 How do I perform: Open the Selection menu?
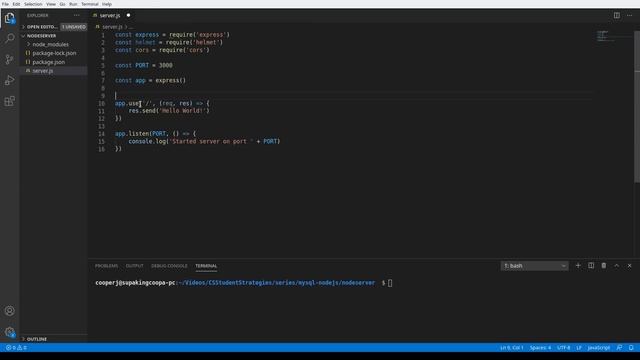coord(33,4)
